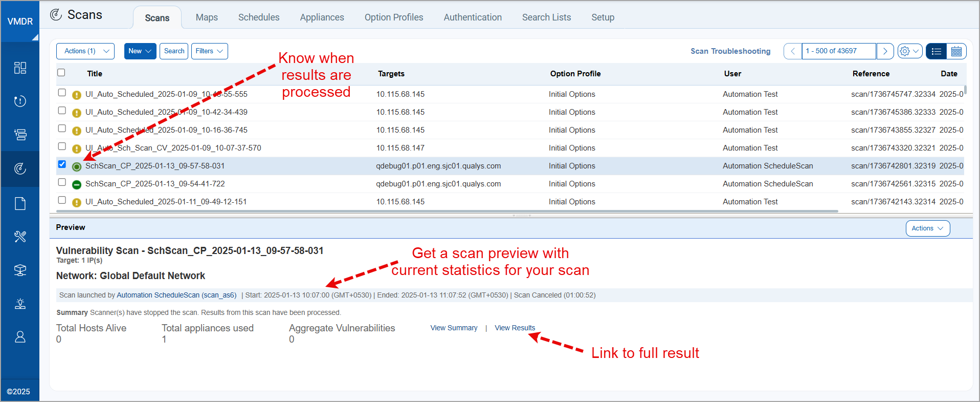The image size is (980, 402).
Task: Click the page range field 1 - 500 of 43697
Action: tap(839, 51)
